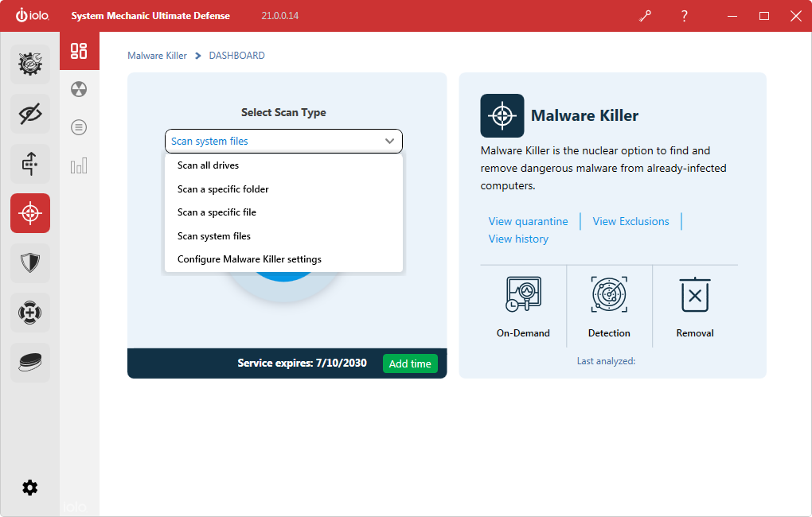Viewport: 812px width, 517px height.
Task: Select the Dashboard grid sub-navigation icon
Action: pyautogui.click(x=80, y=51)
